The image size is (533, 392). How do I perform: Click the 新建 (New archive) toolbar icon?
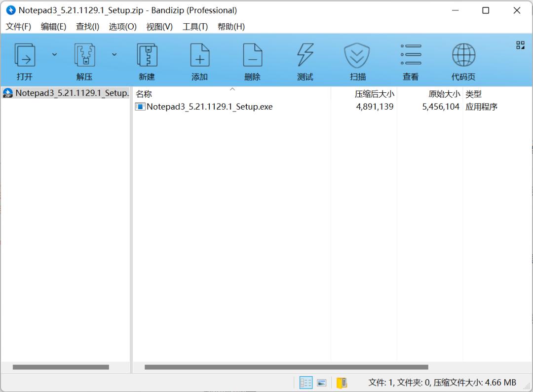(147, 55)
